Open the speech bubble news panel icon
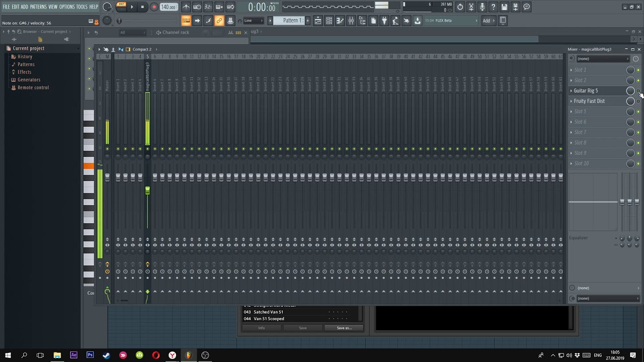The width and height of the screenshot is (644, 362). (526, 7)
